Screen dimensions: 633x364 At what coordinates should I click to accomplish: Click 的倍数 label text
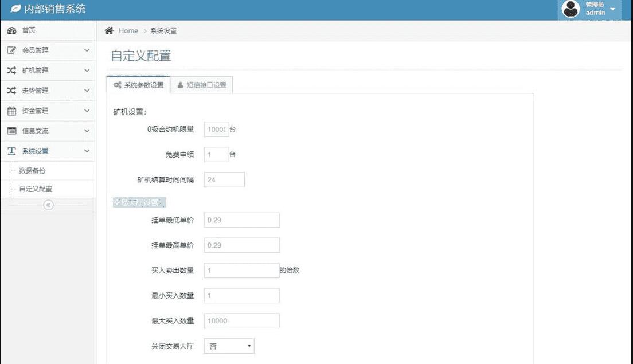(290, 271)
